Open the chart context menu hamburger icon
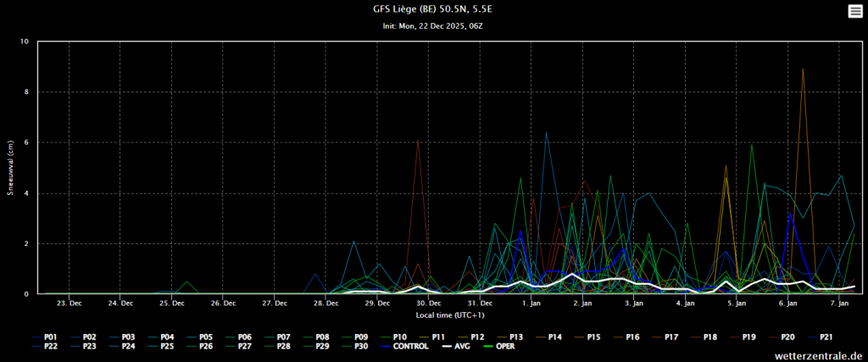 [854, 11]
